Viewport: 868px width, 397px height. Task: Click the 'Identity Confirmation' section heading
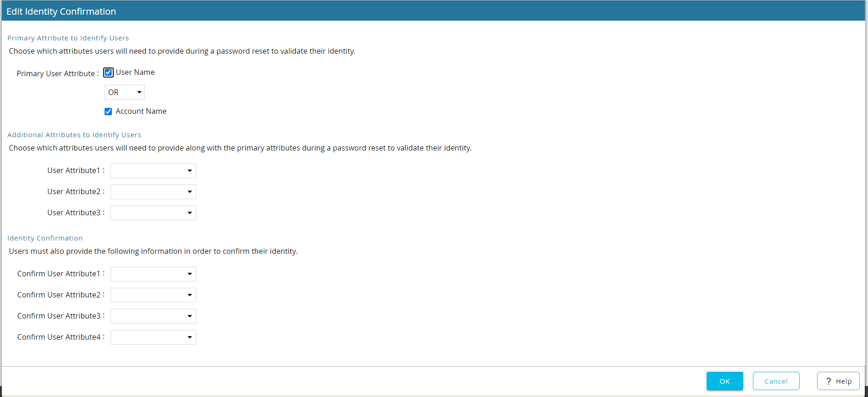[x=45, y=238]
